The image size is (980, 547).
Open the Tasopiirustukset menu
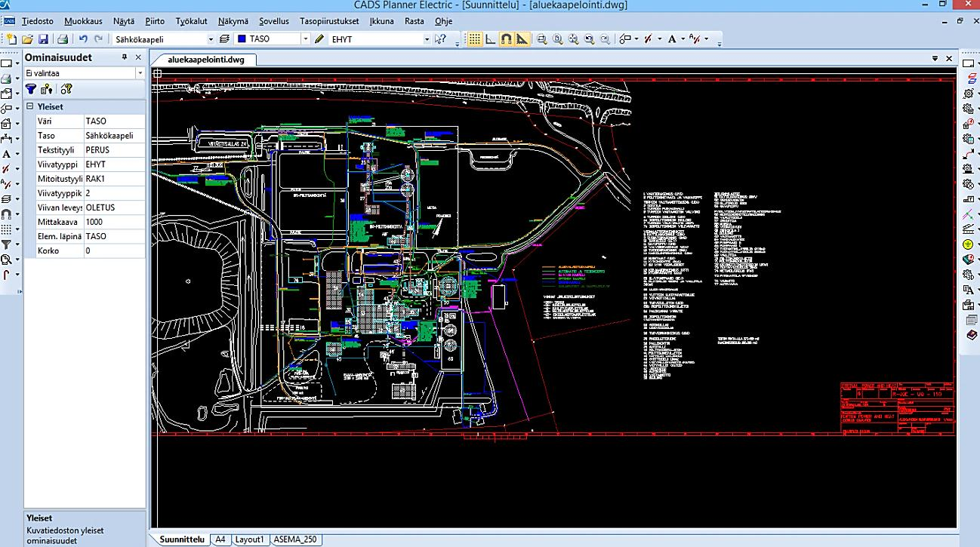point(329,21)
